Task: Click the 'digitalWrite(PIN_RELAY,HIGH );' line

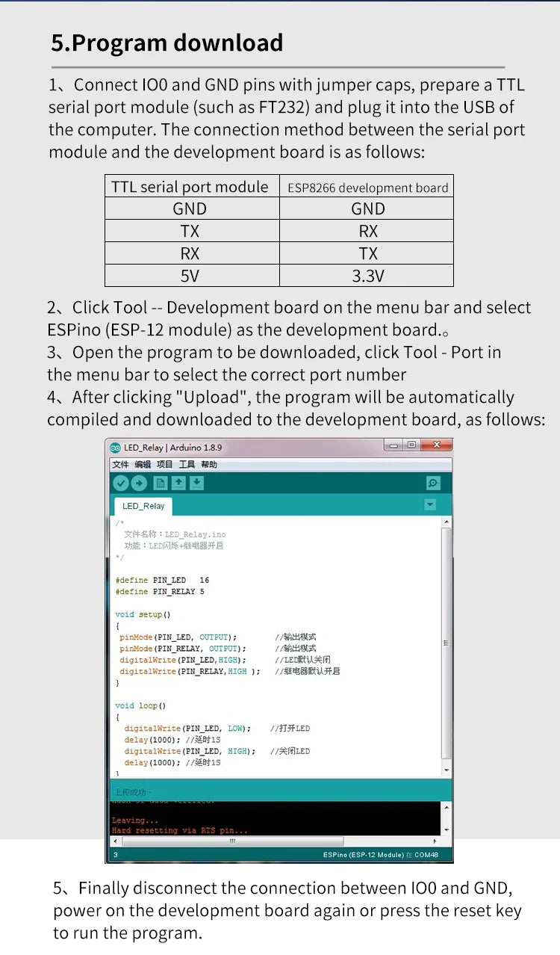Action: click(x=190, y=672)
